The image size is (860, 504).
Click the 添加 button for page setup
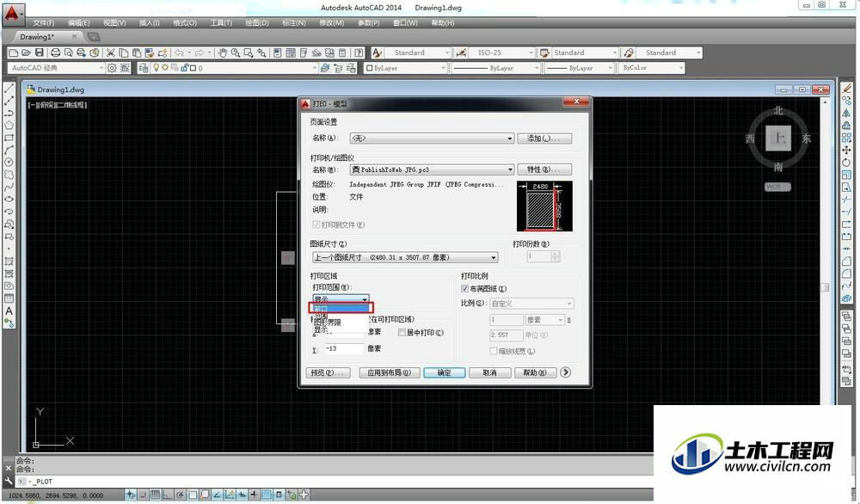(544, 138)
